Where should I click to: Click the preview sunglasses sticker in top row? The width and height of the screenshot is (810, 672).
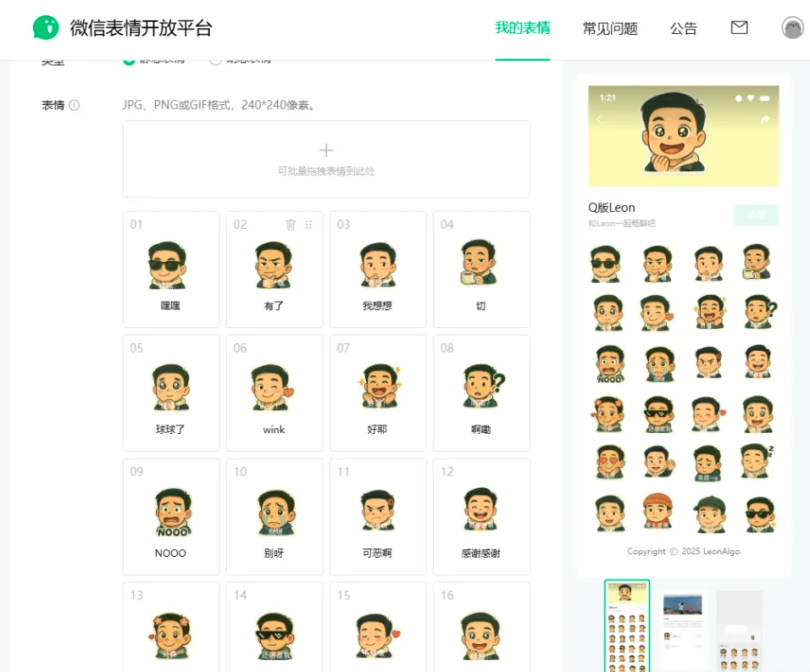(x=606, y=264)
